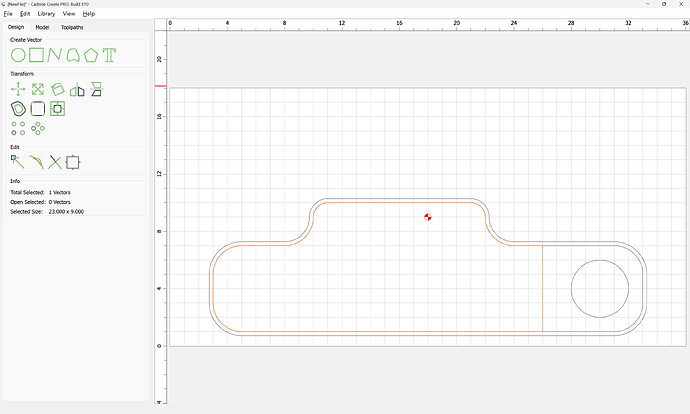Screen dimensions: 690x414
Task: Open the Linear Array tool
Action: pos(18,128)
